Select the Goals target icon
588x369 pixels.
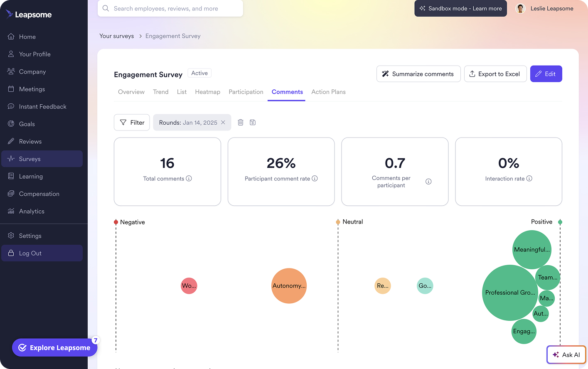(x=11, y=124)
